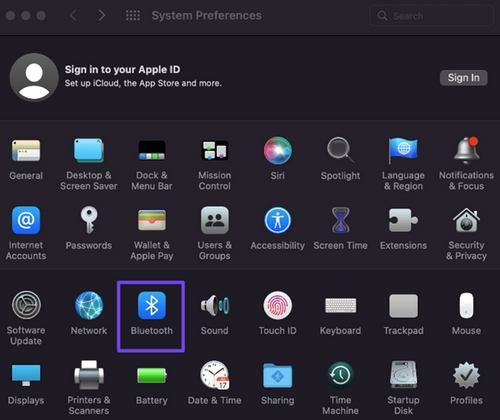
Task: Click inside the Search field
Action: coord(431,16)
